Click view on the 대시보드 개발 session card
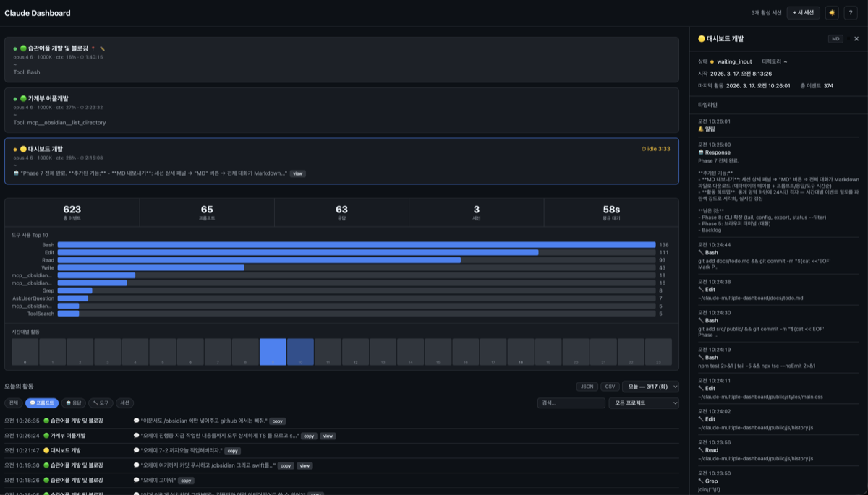This screenshot has height=495, width=868. coord(297,173)
